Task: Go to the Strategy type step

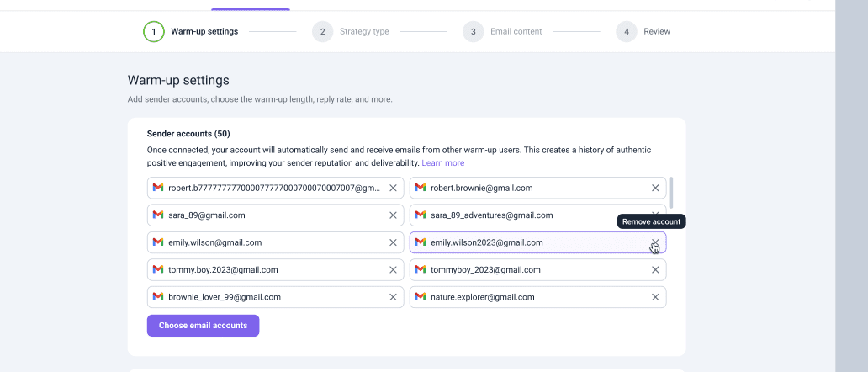Action: [353, 32]
